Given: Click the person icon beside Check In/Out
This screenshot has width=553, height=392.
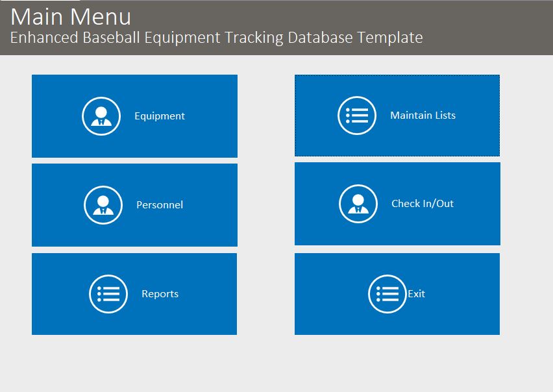Looking at the screenshot, I should 358,203.
